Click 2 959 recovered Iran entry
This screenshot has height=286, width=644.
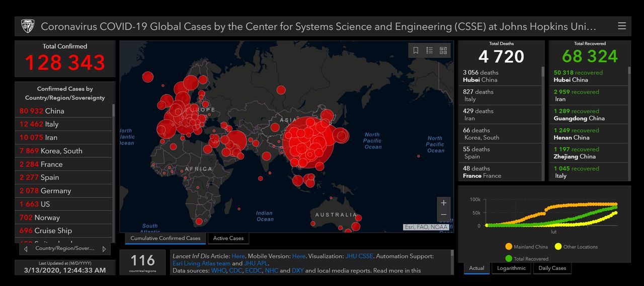(x=589, y=96)
